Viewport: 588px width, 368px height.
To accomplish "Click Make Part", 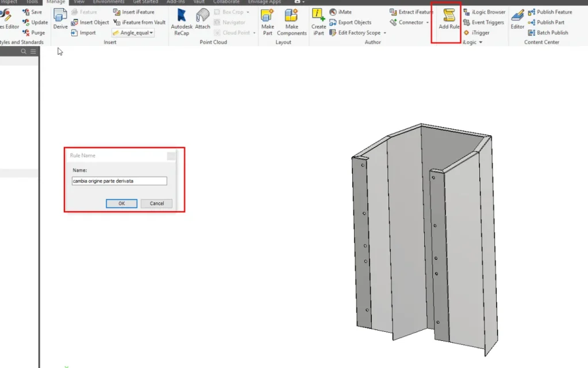I will click(267, 22).
